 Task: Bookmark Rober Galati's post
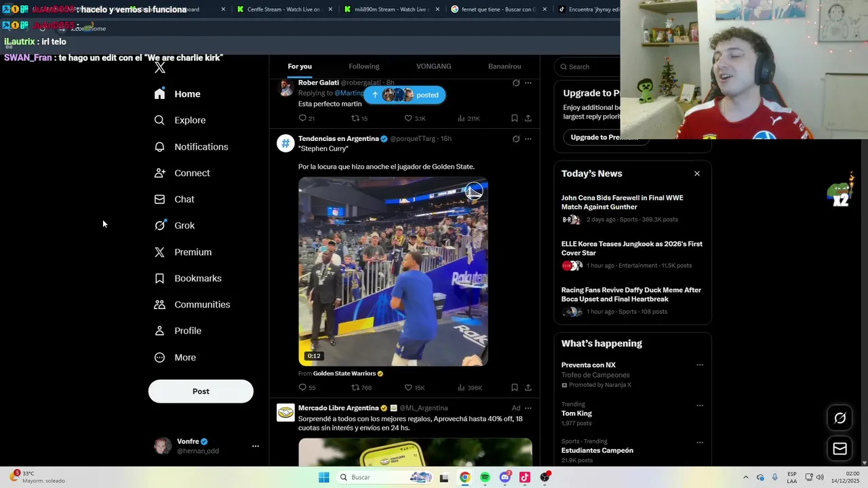click(515, 119)
